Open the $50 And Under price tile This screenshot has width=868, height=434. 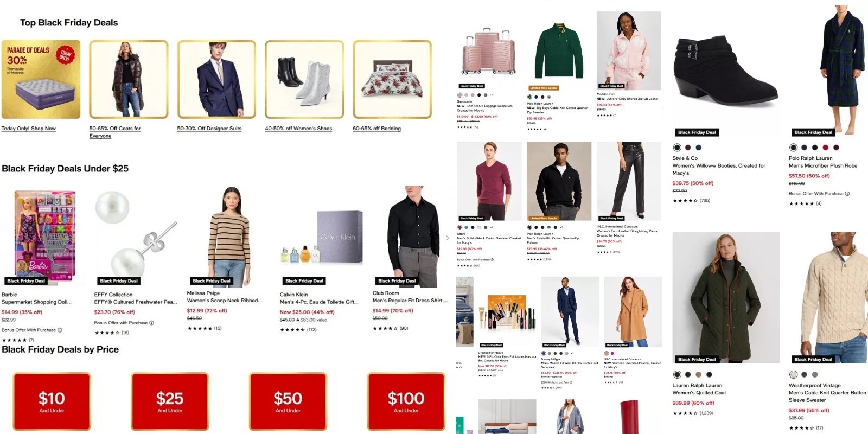tap(288, 402)
